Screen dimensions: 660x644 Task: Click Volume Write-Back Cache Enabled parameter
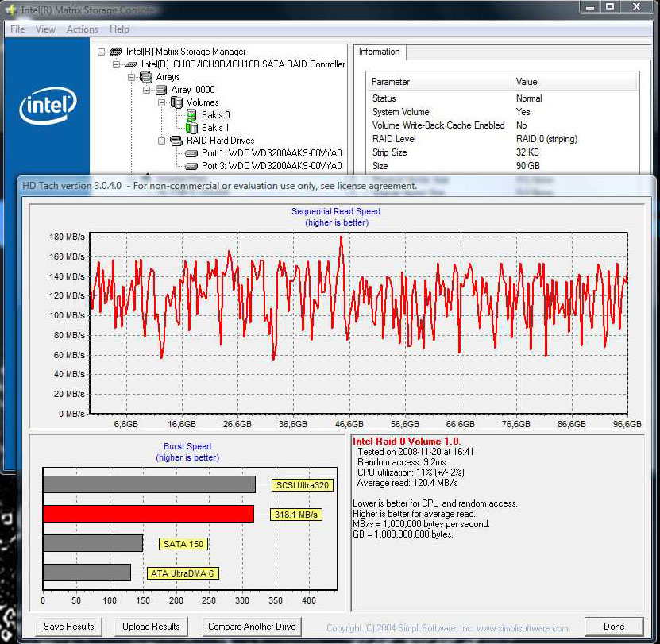coord(438,125)
